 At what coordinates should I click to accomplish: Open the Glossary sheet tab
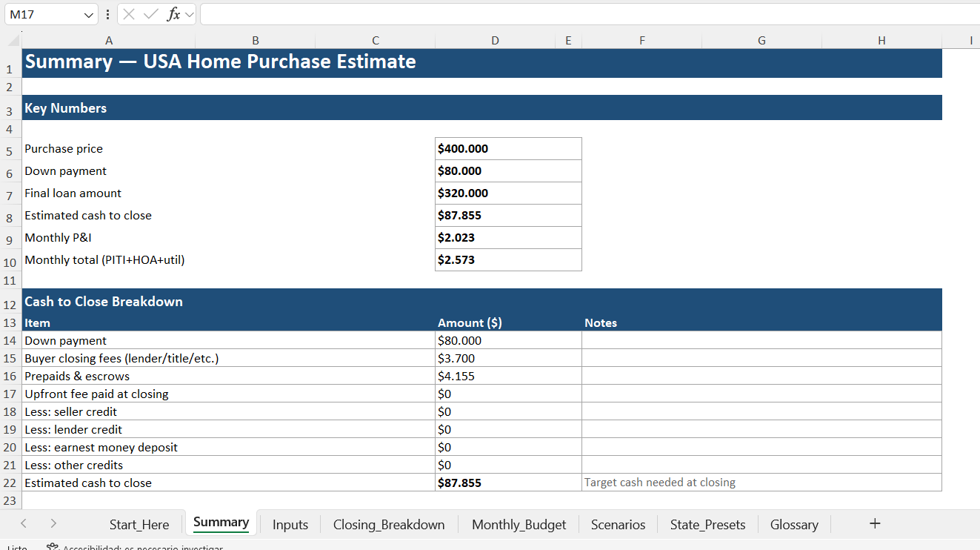(x=794, y=525)
